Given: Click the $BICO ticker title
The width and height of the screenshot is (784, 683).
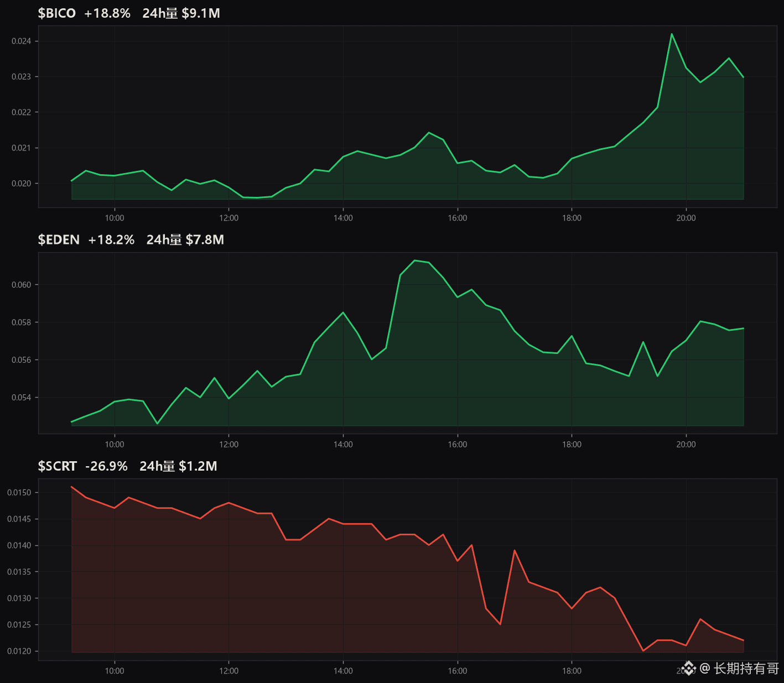Looking at the screenshot, I should [56, 13].
